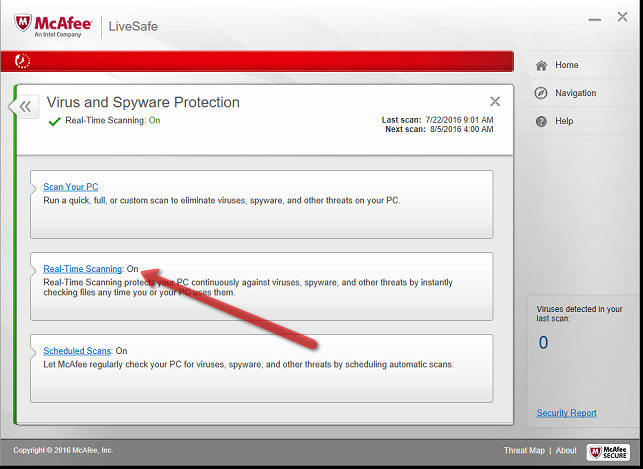This screenshot has width=643, height=469.
Task: Open the Home menu item
Action: tap(566, 65)
